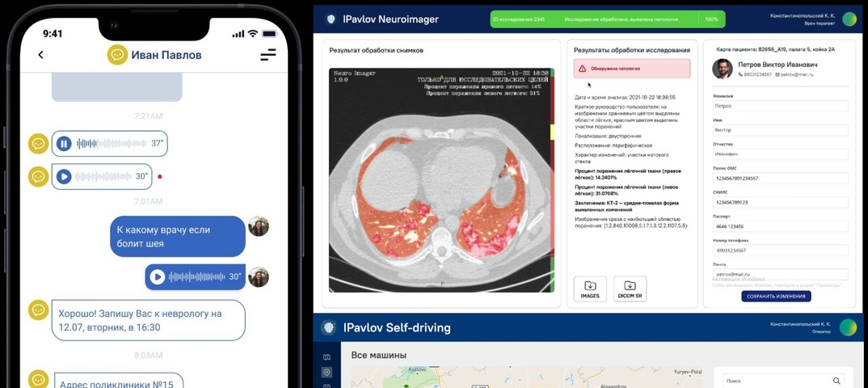This screenshot has height=388, width=868.
Task: Play the outgoing blue 30" voice message
Action: 158,276
